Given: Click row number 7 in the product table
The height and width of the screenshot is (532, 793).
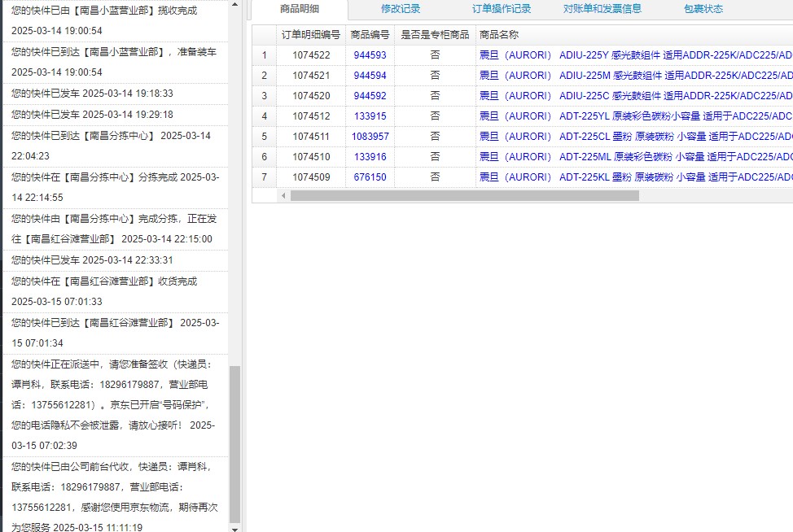Looking at the screenshot, I should pyautogui.click(x=264, y=177).
